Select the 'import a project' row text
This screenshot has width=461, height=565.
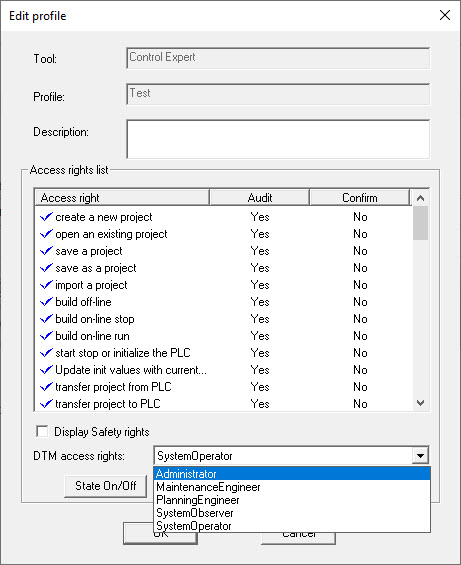91,285
